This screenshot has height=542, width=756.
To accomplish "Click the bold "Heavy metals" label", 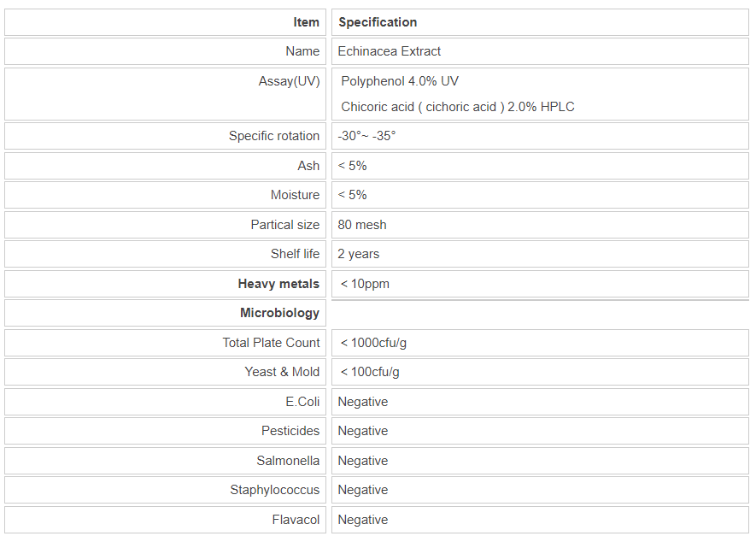I will [278, 284].
